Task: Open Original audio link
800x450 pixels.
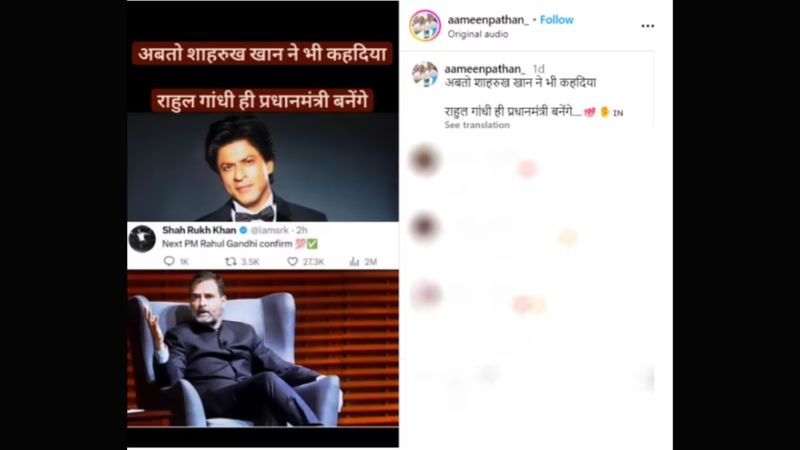Action: pyautogui.click(x=478, y=34)
